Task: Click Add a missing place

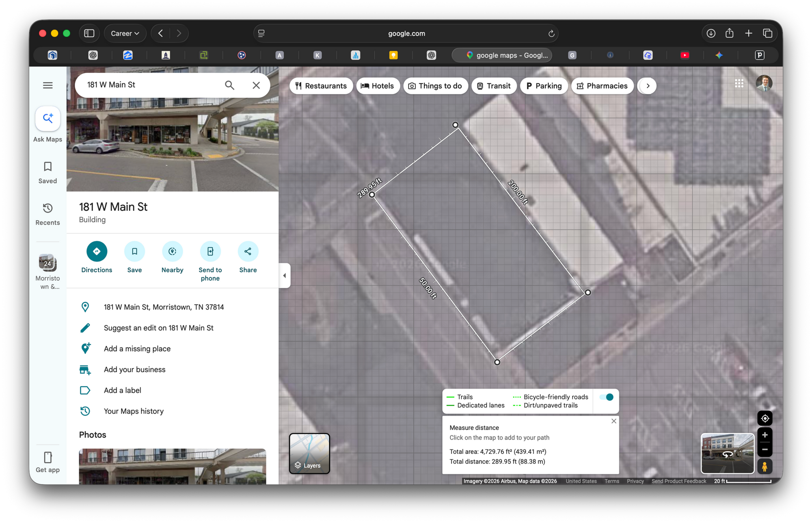Action: point(137,349)
